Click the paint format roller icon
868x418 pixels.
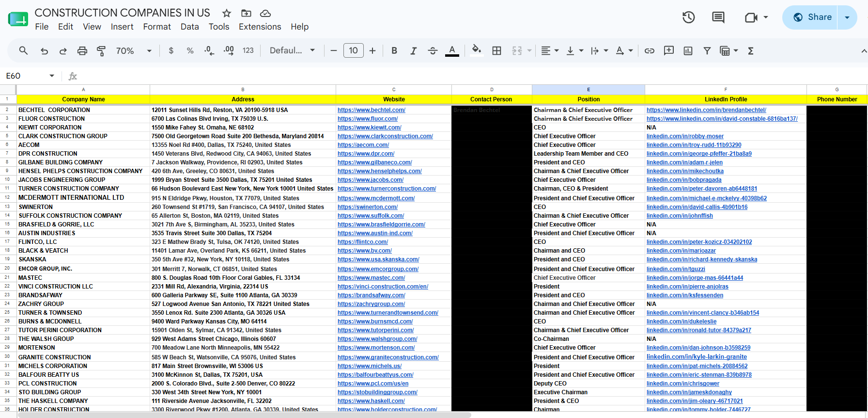coord(101,51)
